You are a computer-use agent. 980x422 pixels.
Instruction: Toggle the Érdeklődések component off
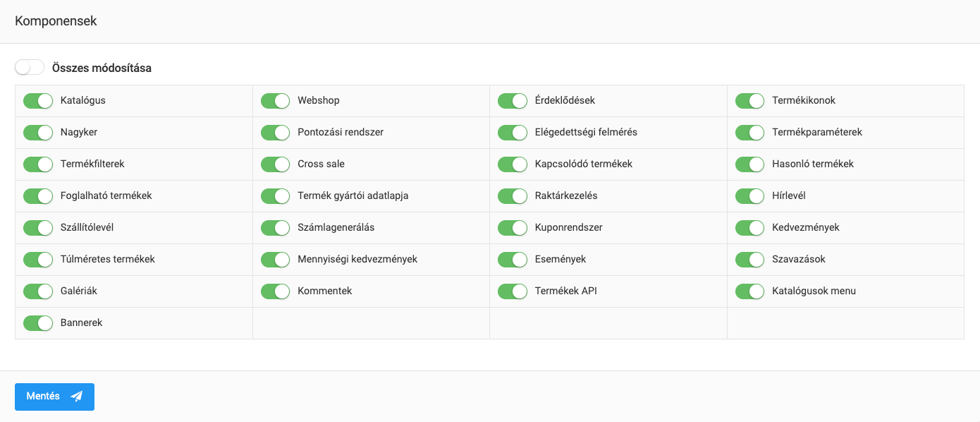pos(513,101)
